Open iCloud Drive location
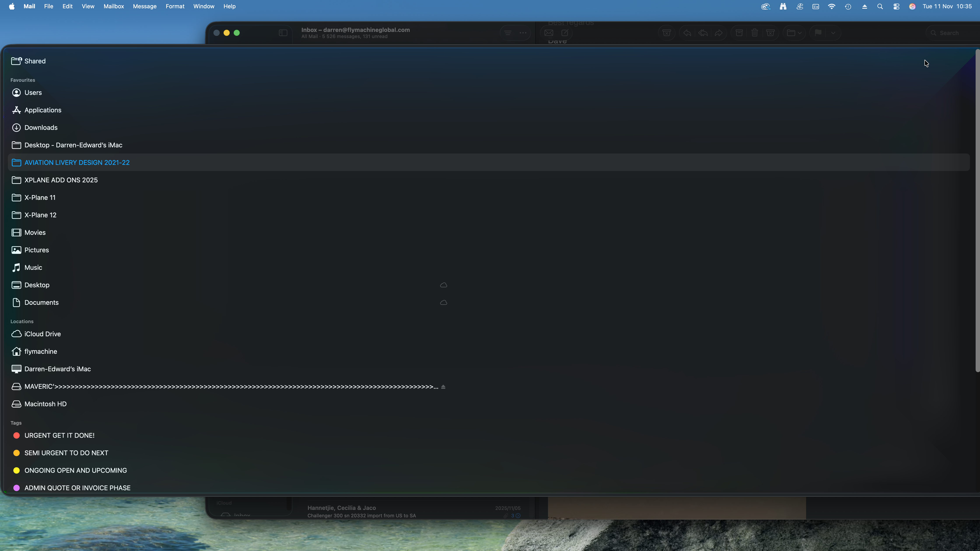The height and width of the screenshot is (551, 980). click(x=42, y=334)
